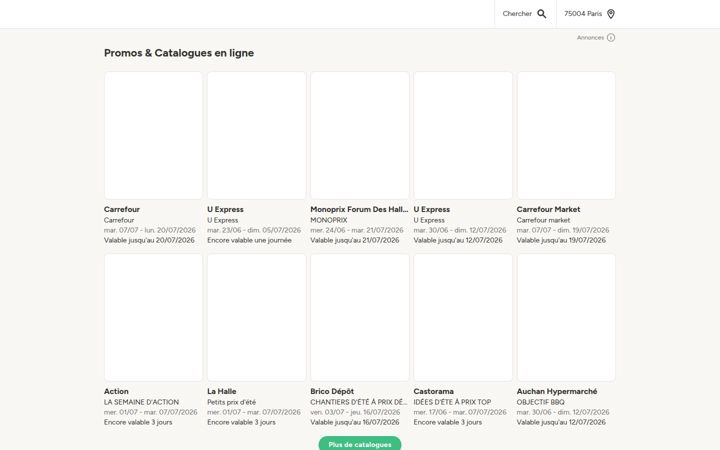Click the date range mar. 07/07 - lun. 20/07/2026

(x=150, y=230)
